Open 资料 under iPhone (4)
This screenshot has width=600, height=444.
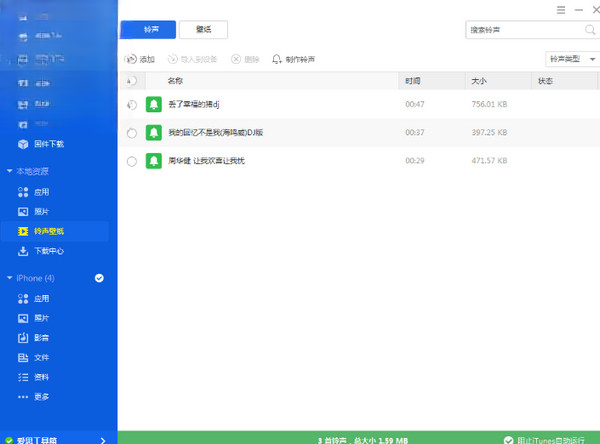click(34, 377)
